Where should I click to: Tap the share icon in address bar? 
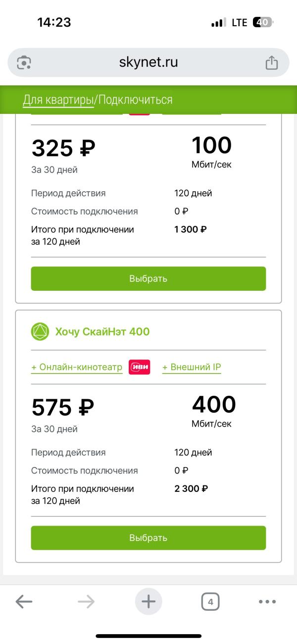pos(271,62)
